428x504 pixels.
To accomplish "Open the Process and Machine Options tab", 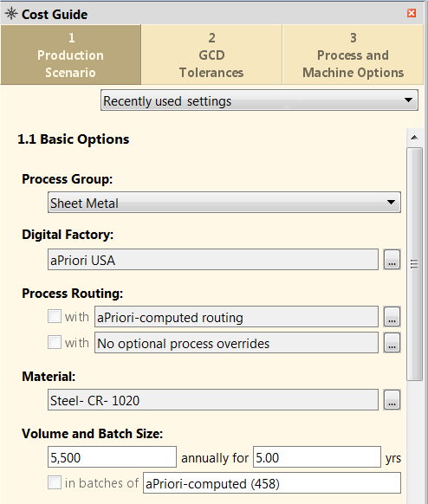I will (x=353, y=55).
